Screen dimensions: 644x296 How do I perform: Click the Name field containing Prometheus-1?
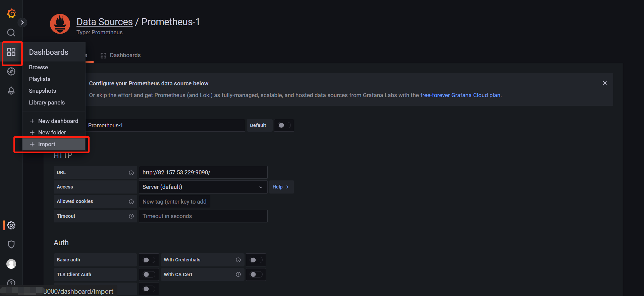(165, 125)
